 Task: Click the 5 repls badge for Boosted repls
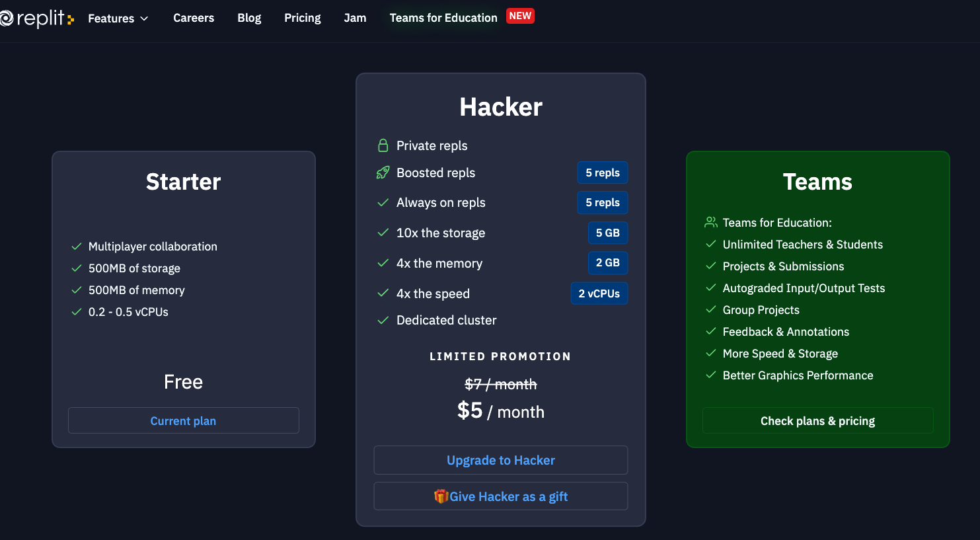603,173
